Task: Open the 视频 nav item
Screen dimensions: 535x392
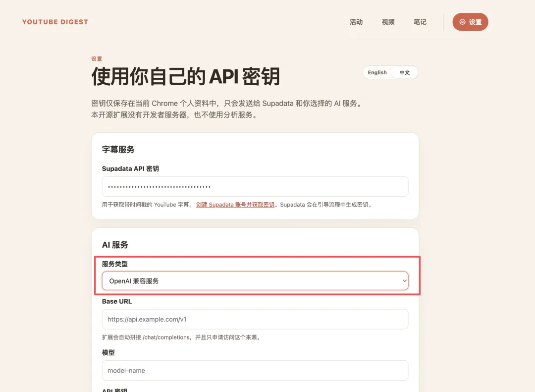Action: pyautogui.click(x=388, y=22)
